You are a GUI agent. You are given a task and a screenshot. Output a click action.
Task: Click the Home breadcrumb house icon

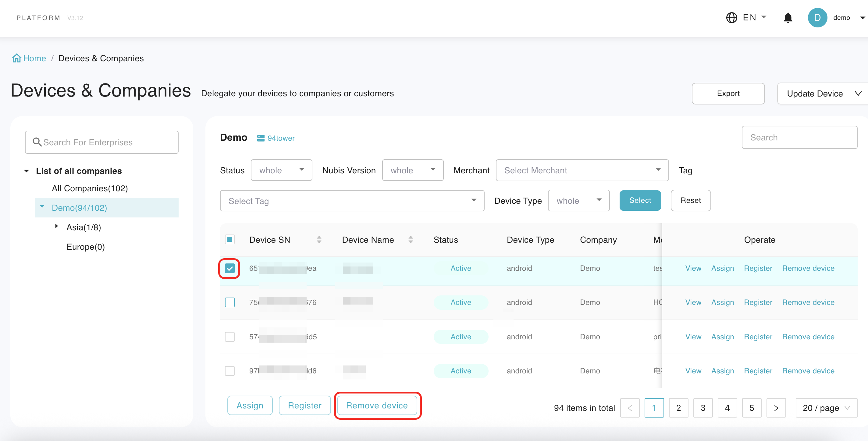16,58
